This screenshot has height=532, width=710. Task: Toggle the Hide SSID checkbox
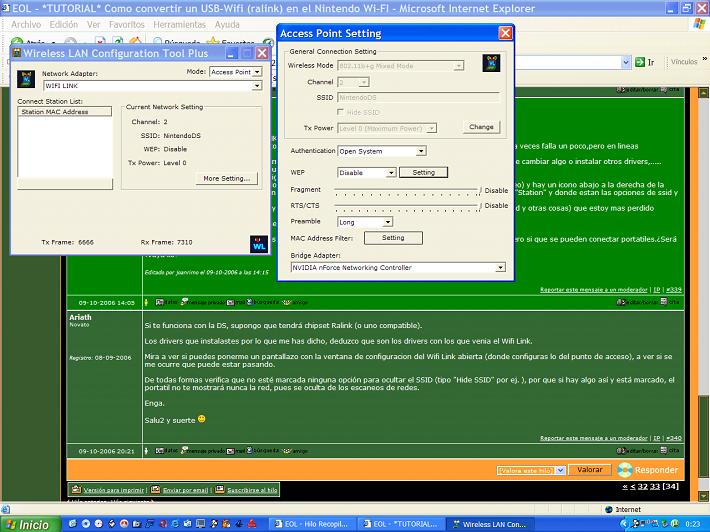click(341, 112)
